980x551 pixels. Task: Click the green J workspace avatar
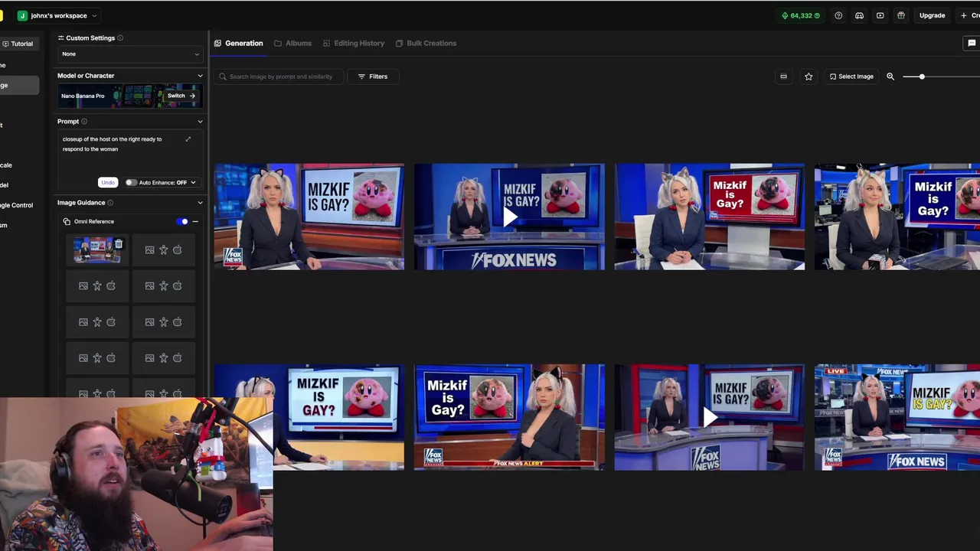tap(22, 15)
